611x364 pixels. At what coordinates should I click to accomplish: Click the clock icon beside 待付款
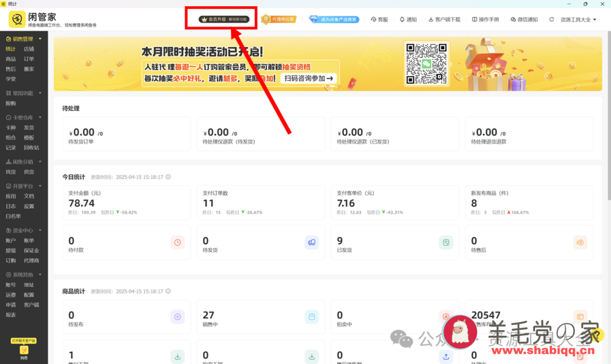(x=178, y=242)
